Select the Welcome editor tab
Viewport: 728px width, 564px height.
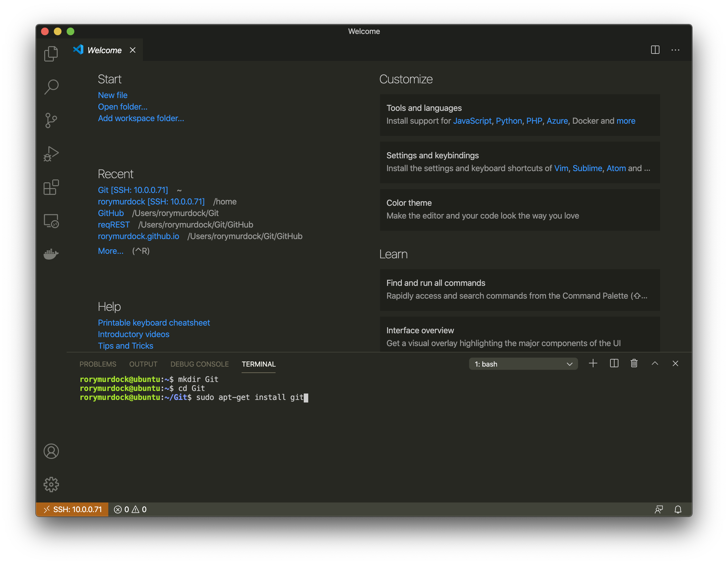[x=105, y=50]
